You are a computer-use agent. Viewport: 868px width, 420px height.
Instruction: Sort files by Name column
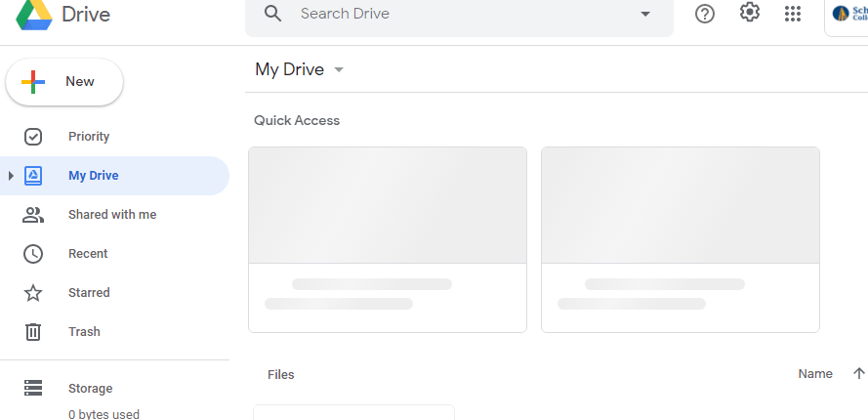point(814,374)
